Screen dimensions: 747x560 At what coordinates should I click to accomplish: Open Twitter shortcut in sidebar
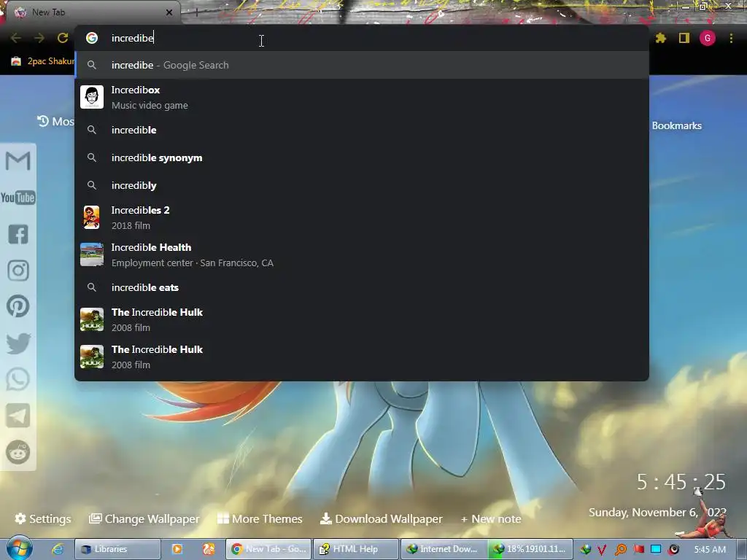(18, 343)
